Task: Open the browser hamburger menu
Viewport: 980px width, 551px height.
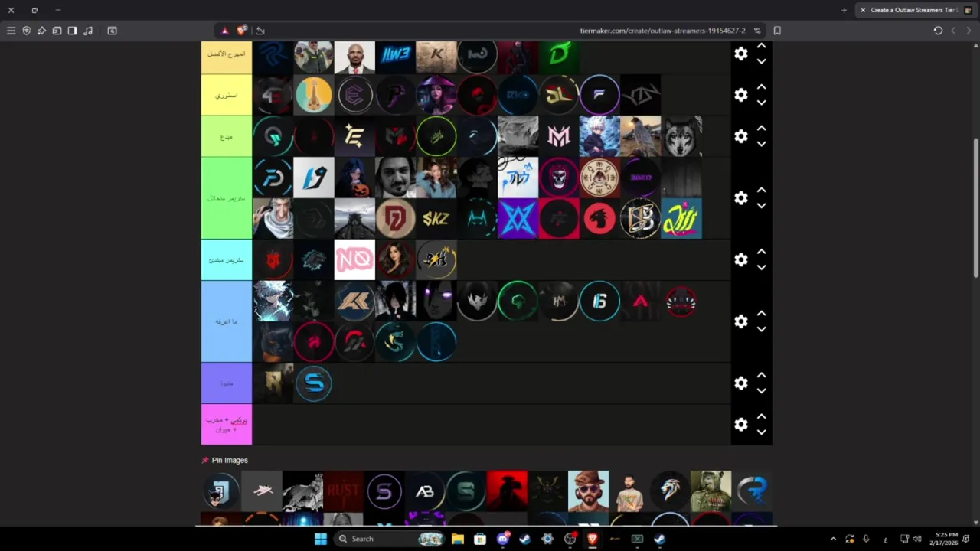Action: (11, 31)
